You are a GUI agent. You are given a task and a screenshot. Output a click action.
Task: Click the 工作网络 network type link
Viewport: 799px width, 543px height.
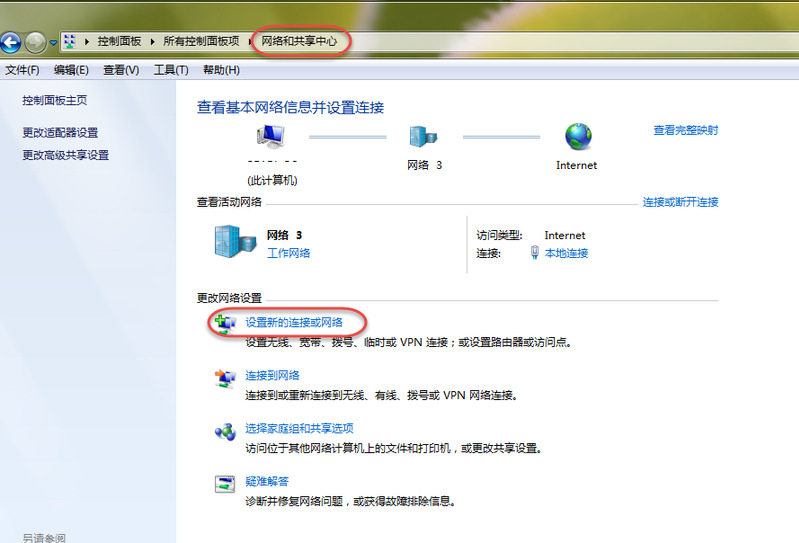(x=289, y=253)
